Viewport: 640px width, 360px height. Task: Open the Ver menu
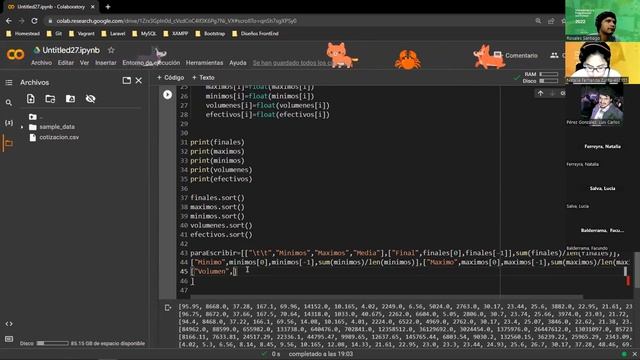84,63
